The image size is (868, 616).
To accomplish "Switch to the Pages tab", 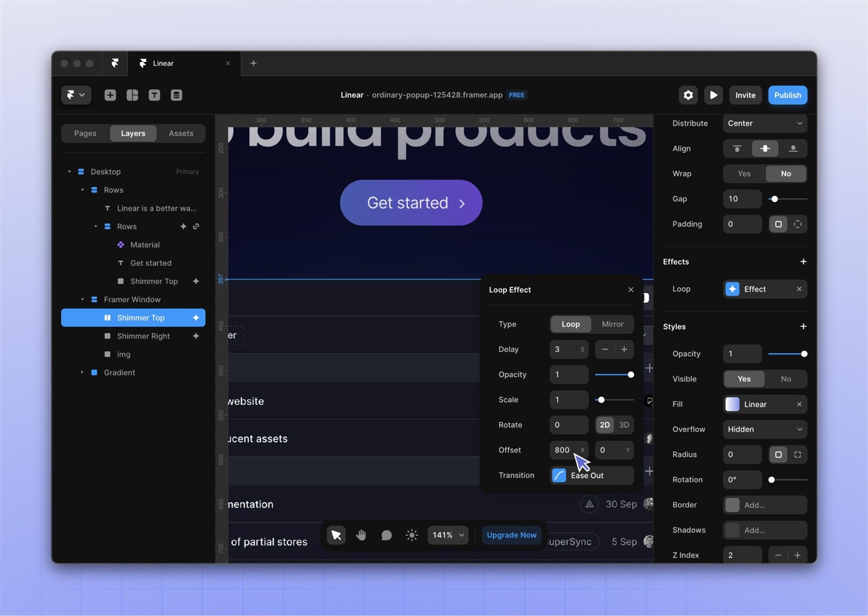I will click(x=85, y=133).
